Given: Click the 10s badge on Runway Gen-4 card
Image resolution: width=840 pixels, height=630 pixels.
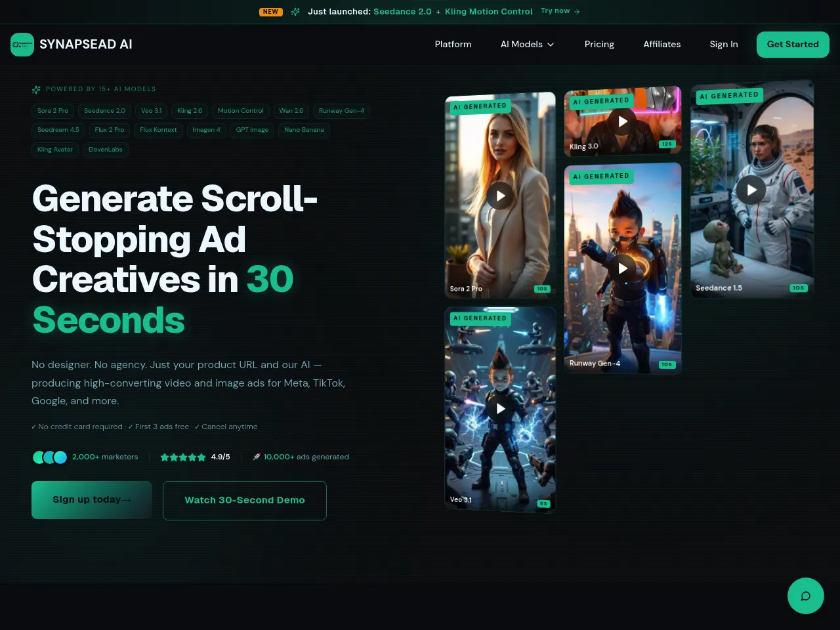Looking at the screenshot, I should click(x=667, y=365).
